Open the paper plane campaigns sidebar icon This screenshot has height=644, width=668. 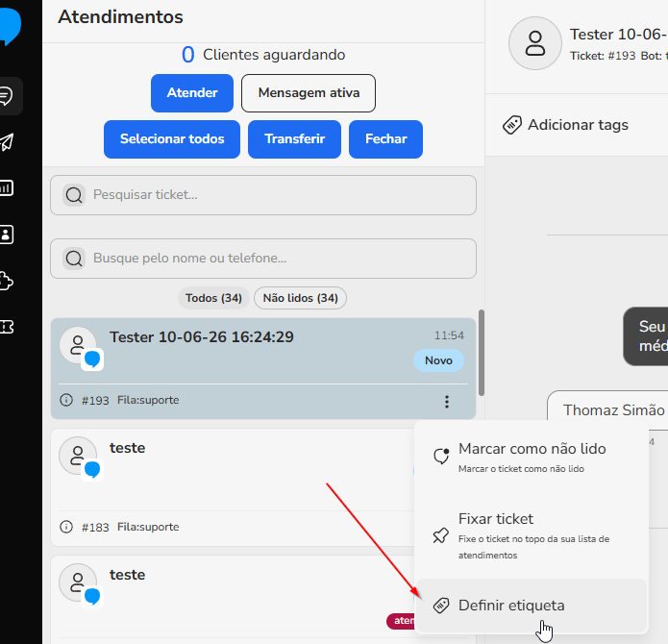pyautogui.click(x=7, y=142)
